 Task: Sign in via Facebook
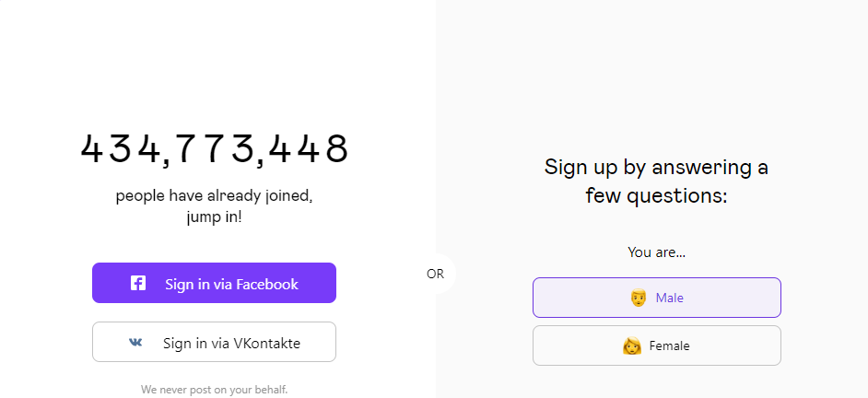pos(214,283)
